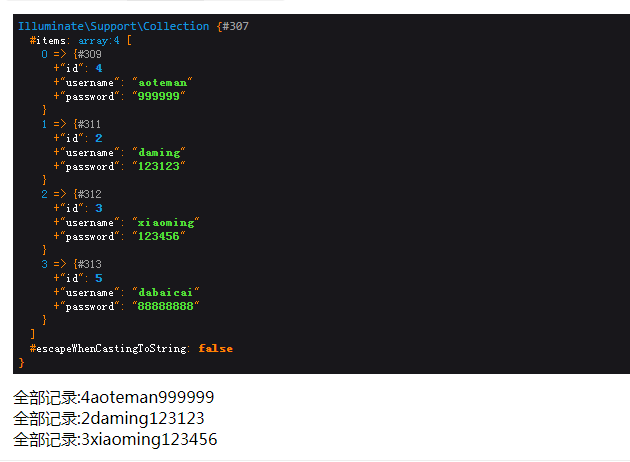Click the id value 5
Screen dimensions: 630x462
pos(99,278)
